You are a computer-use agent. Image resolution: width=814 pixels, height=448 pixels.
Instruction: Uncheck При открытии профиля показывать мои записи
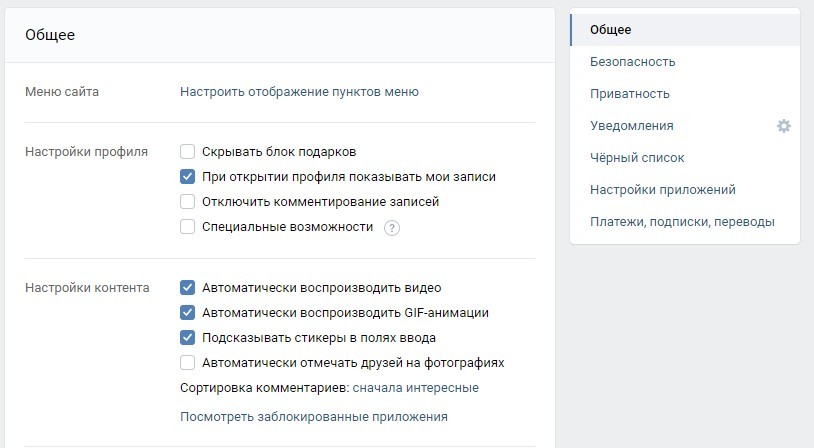[x=187, y=177]
